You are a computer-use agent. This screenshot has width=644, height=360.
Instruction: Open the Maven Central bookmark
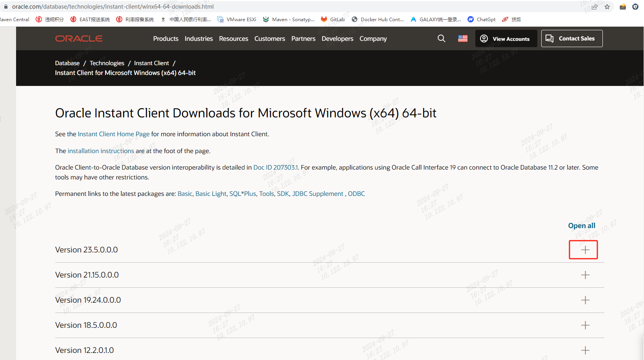15,19
